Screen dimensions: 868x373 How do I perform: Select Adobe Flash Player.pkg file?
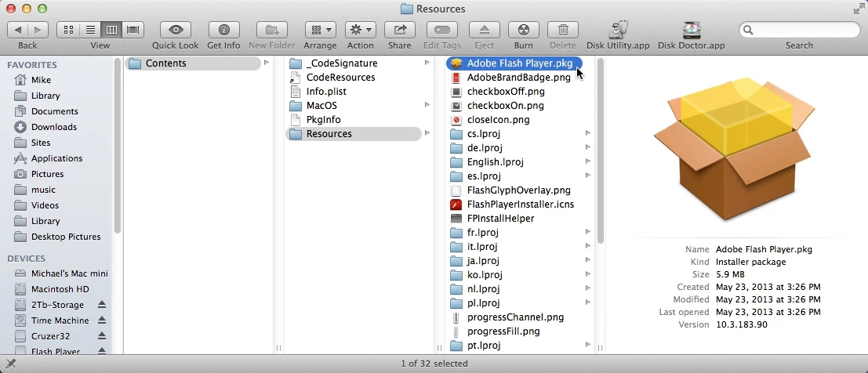pyautogui.click(x=514, y=63)
